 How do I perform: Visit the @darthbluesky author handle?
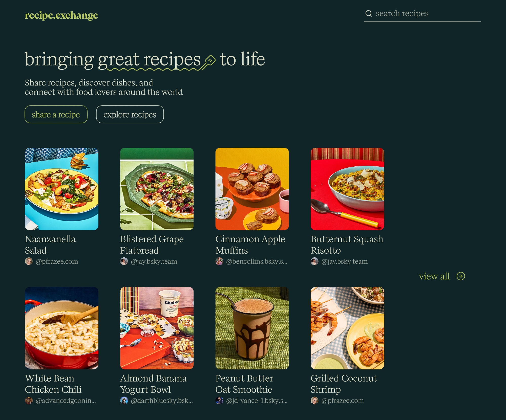pyautogui.click(x=162, y=401)
